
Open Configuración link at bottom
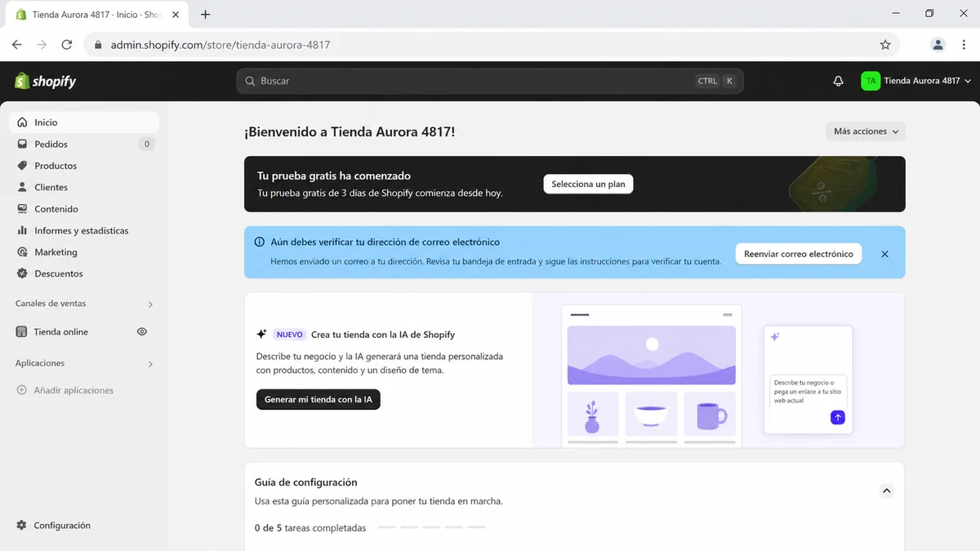pos(62,526)
